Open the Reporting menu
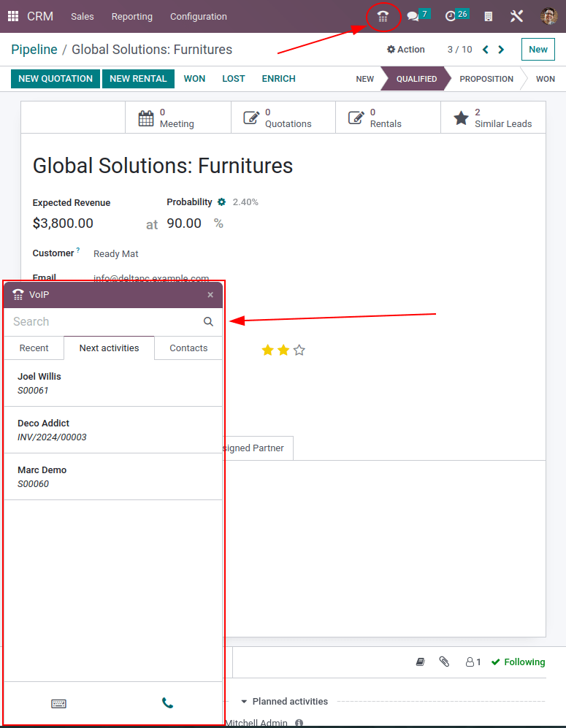Viewport: 566px width, 728px height. point(131,16)
